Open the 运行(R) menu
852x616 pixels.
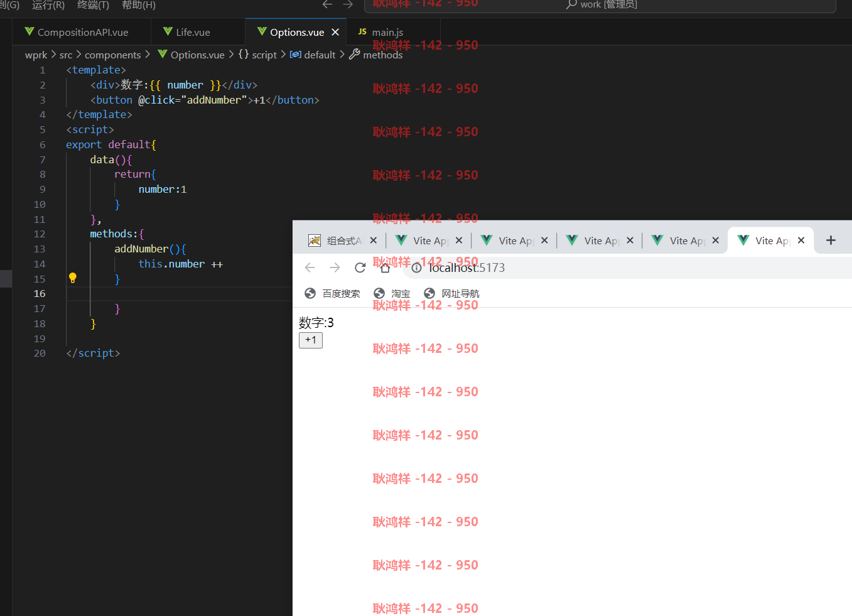click(x=48, y=5)
